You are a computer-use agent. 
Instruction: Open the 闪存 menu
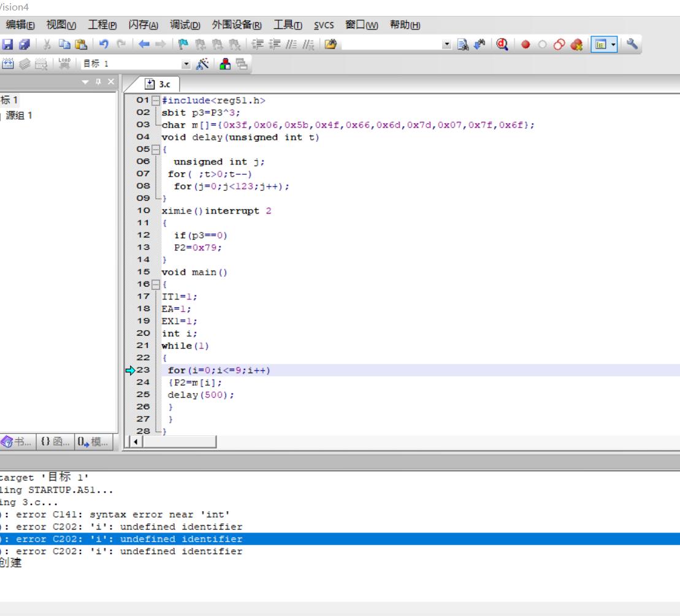(143, 25)
